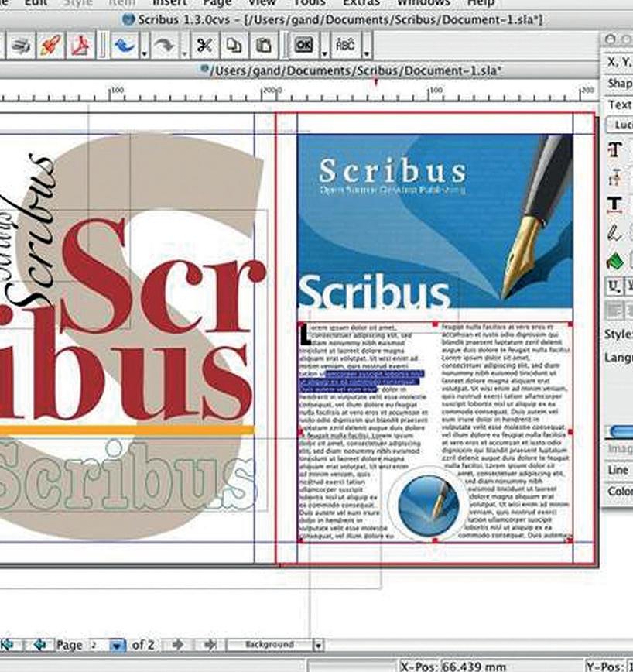Click the orange line under the ibus text
The width and height of the screenshot is (633, 672).
pyautogui.click(x=127, y=430)
